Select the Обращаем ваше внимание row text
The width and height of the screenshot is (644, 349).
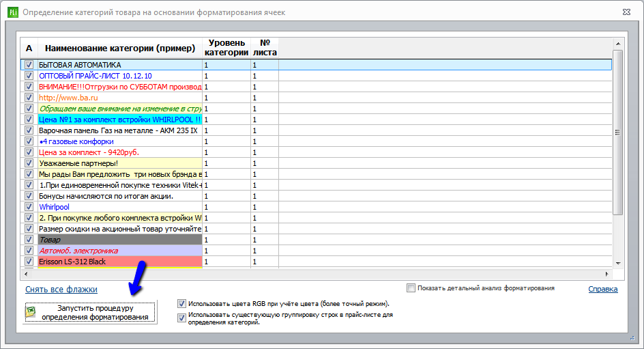pyautogui.click(x=120, y=109)
